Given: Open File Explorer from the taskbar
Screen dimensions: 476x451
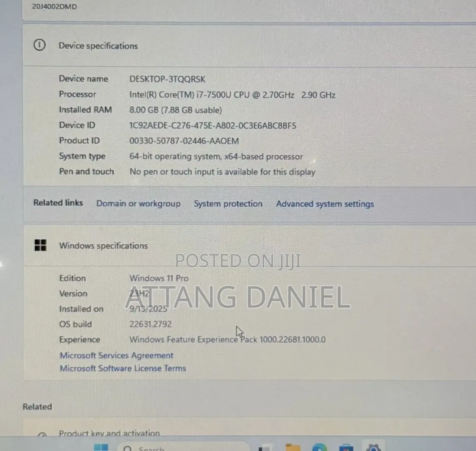Looking at the screenshot, I should pos(293,447).
